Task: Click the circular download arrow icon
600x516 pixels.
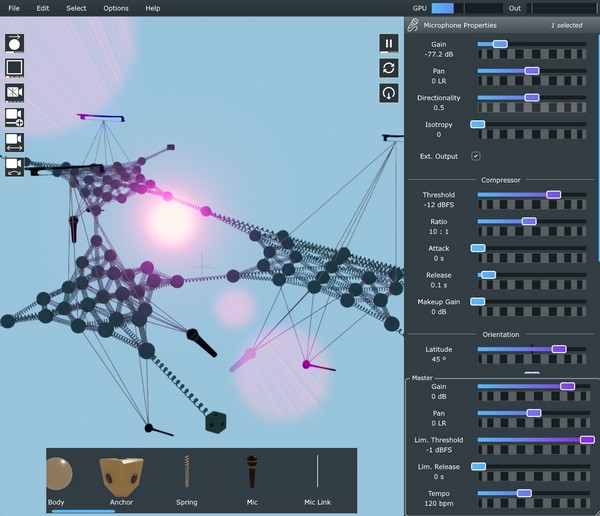Action: click(x=389, y=93)
